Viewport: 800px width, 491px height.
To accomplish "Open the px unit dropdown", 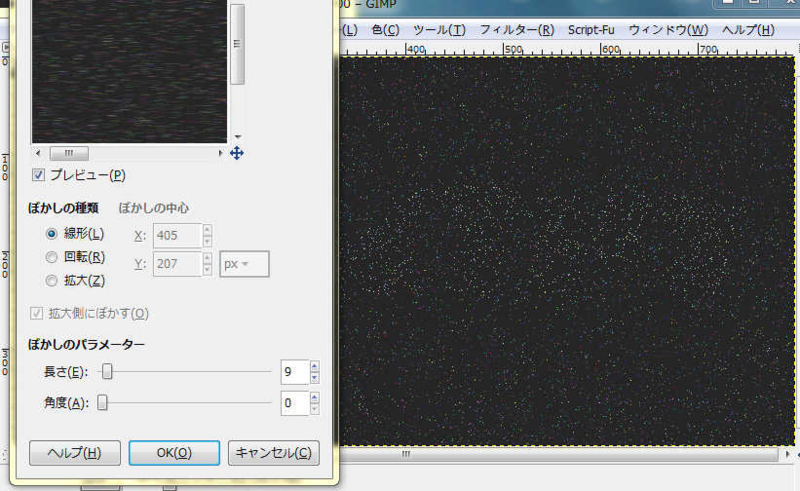I will tap(244, 264).
